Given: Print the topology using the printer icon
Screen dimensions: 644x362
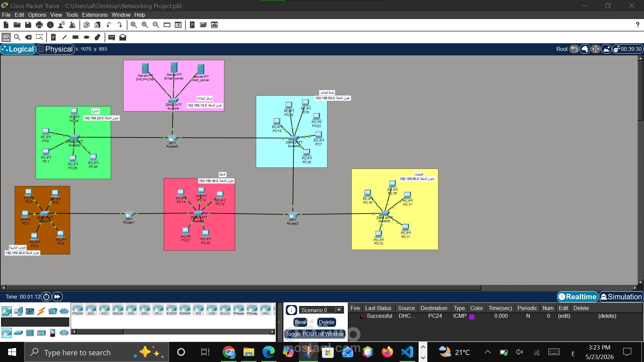Looking at the screenshot, I should pos(39,25).
